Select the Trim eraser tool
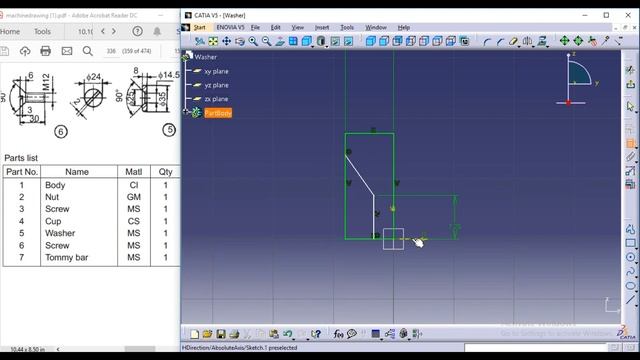The height and width of the screenshot is (360, 640). click(x=513, y=41)
